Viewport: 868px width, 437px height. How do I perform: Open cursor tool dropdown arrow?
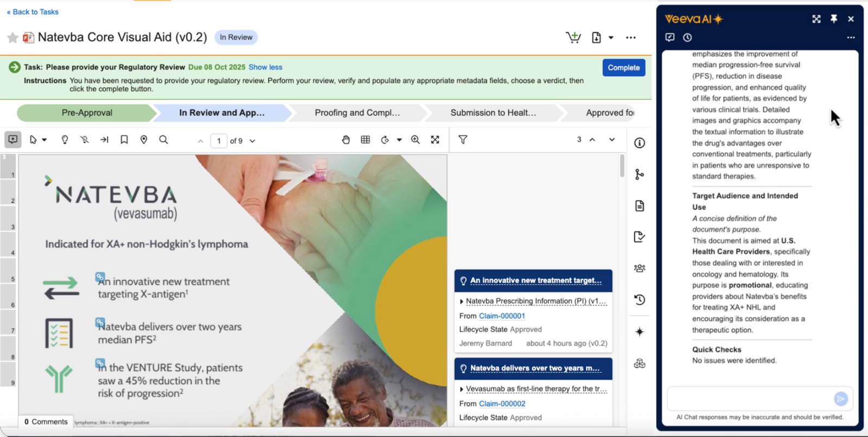tap(44, 140)
